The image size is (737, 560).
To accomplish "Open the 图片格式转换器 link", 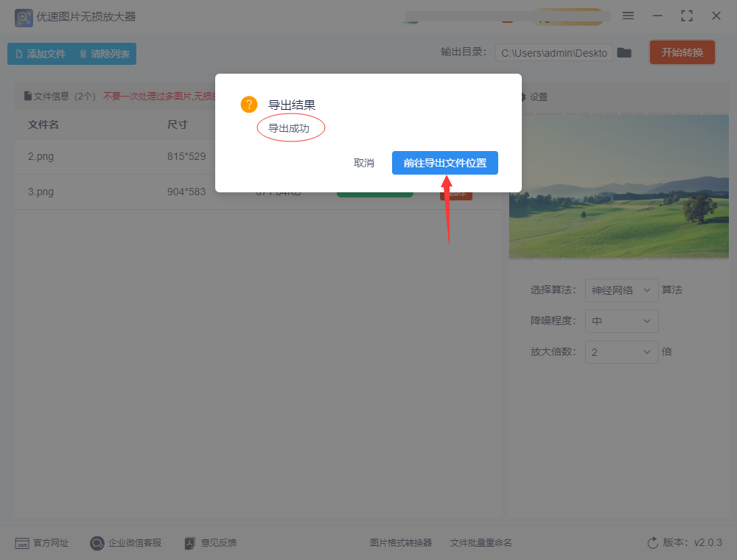I will 400,543.
